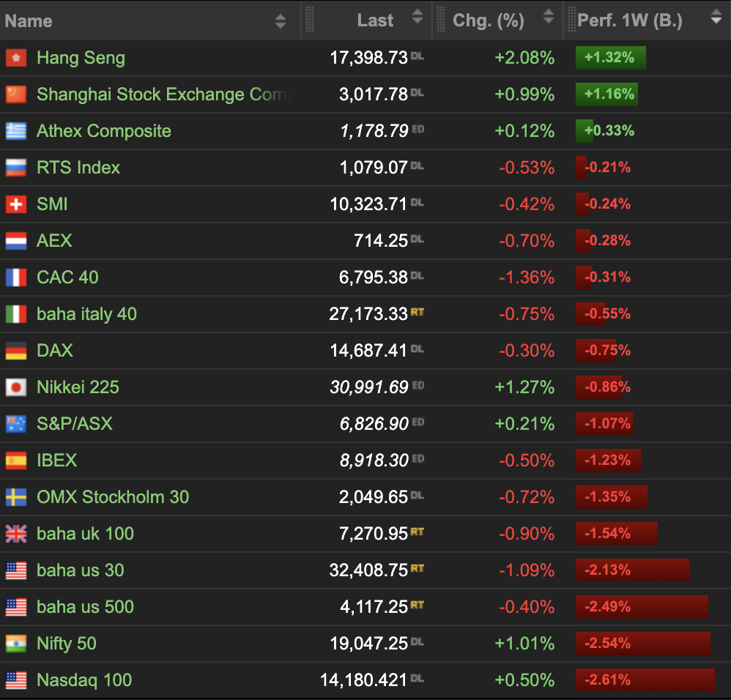
Task: Open the baha uk 100 link
Action: [x=85, y=534]
